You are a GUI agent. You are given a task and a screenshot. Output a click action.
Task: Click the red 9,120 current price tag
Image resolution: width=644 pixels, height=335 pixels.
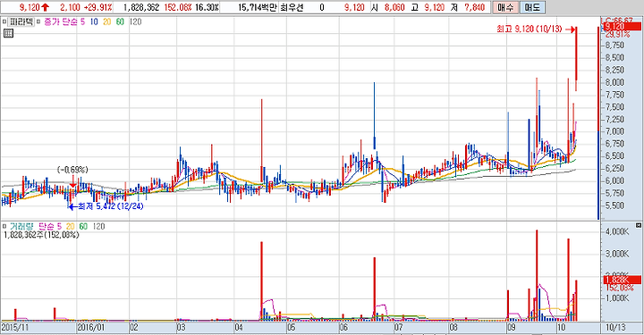(622, 27)
